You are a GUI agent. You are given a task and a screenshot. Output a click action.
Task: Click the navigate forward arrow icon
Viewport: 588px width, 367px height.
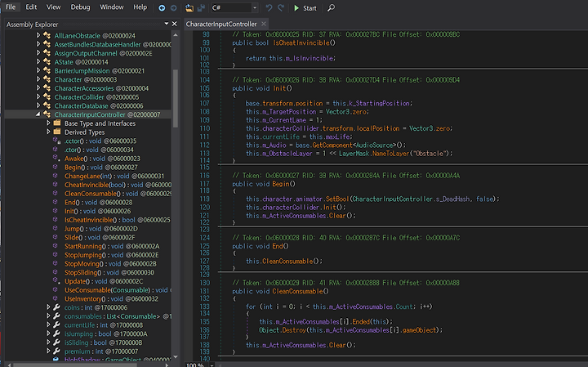coord(173,8)
